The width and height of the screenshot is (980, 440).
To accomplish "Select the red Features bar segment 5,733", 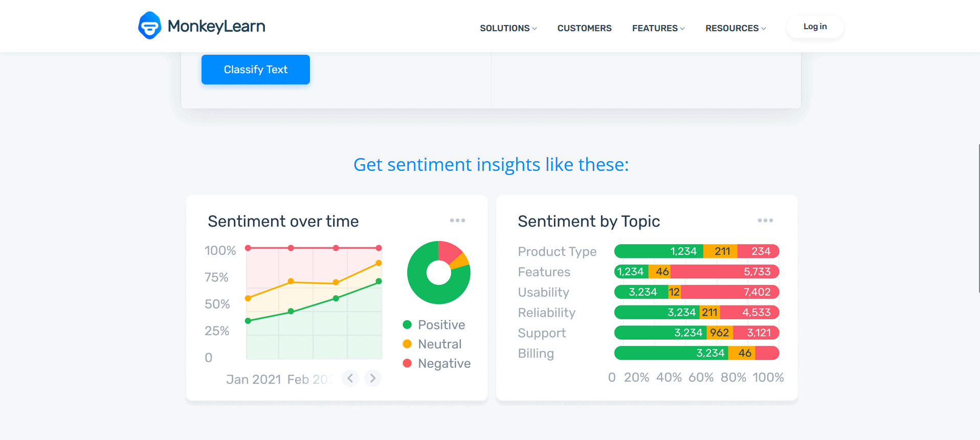I will pos(724,272).
